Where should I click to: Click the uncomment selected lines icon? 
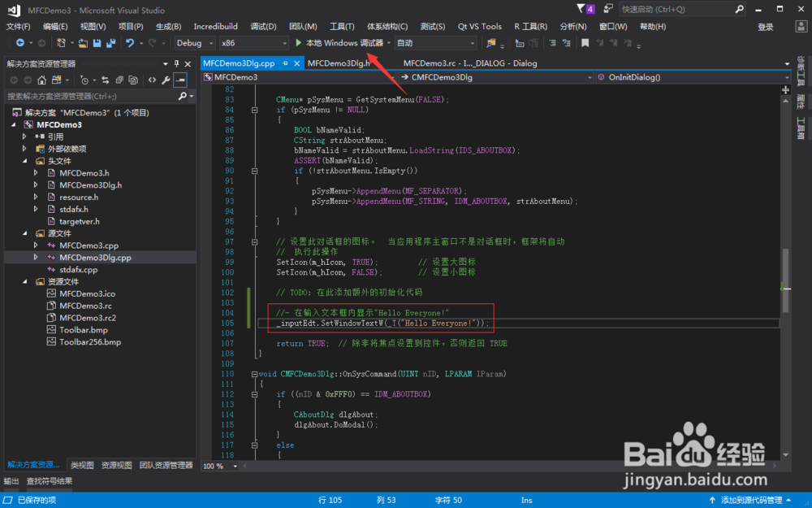567,43
